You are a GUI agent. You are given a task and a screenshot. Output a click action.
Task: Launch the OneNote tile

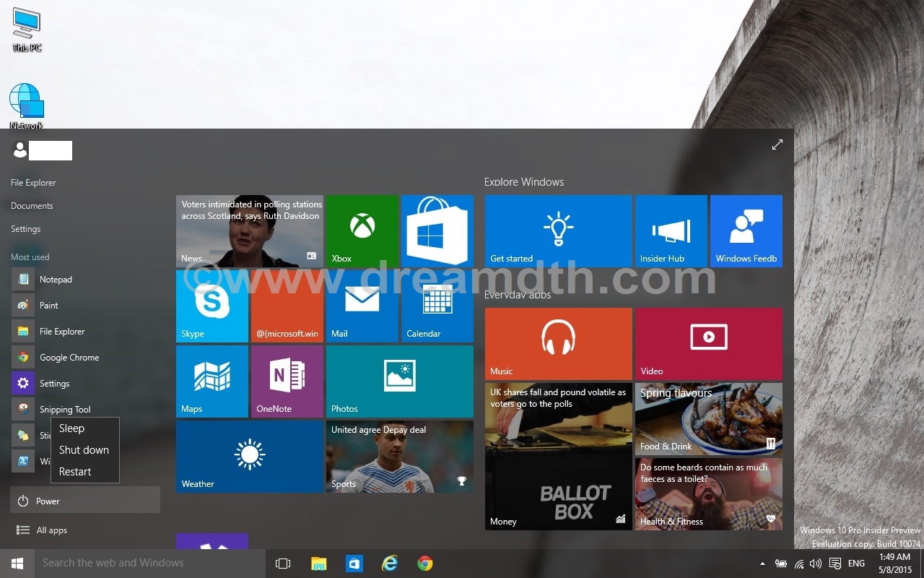click(x=287, y=381)
